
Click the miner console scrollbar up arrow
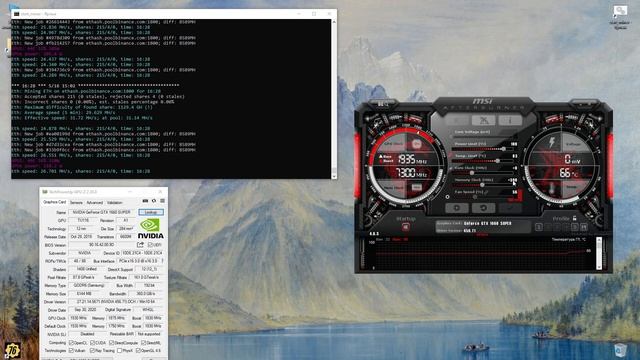(x=334, y=22)
